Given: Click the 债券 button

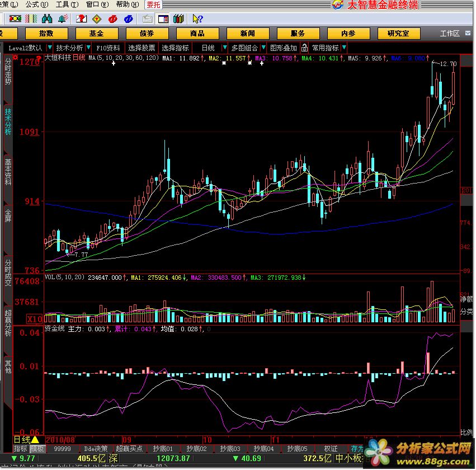Looking at the screenshot, I should click(147, 34).
